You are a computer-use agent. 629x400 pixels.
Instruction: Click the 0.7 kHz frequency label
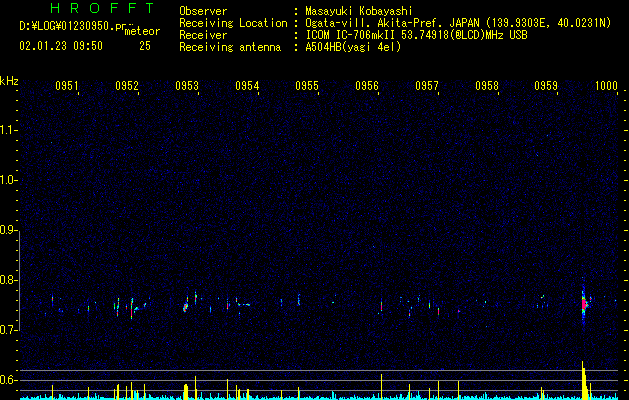coord(9,330)
